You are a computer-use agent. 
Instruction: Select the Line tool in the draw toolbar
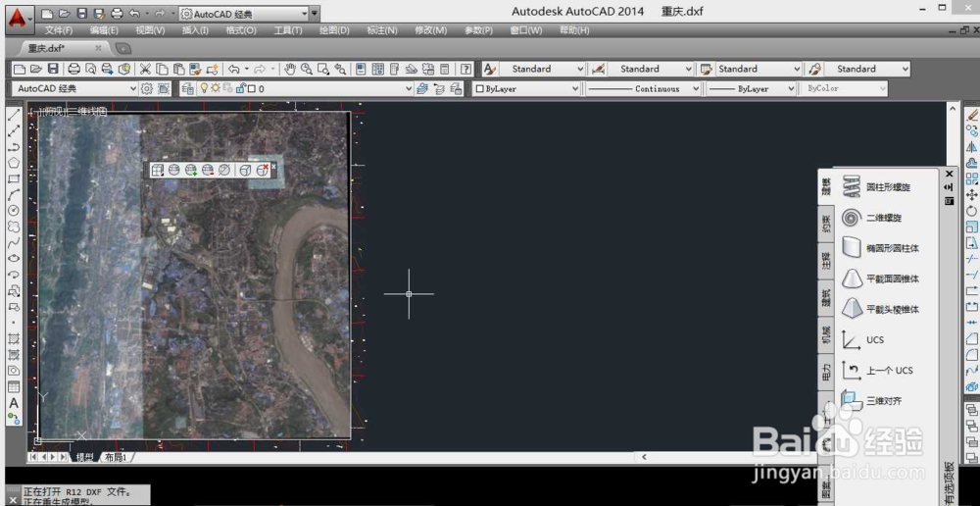(x=13, y=114)
